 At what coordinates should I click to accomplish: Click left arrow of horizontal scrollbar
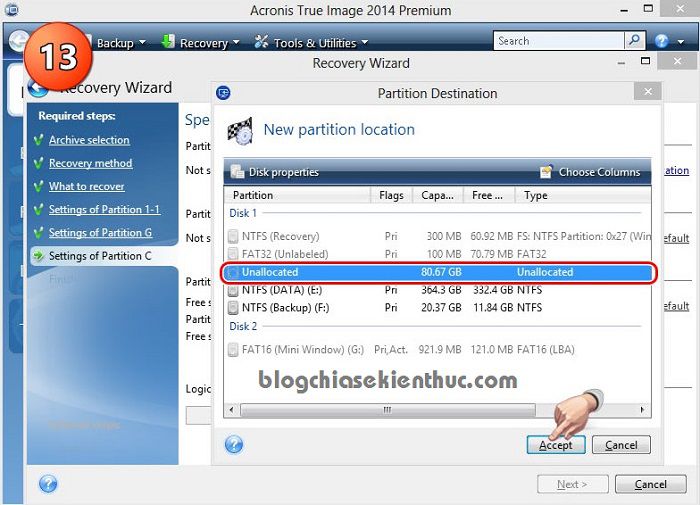[231, 409]
